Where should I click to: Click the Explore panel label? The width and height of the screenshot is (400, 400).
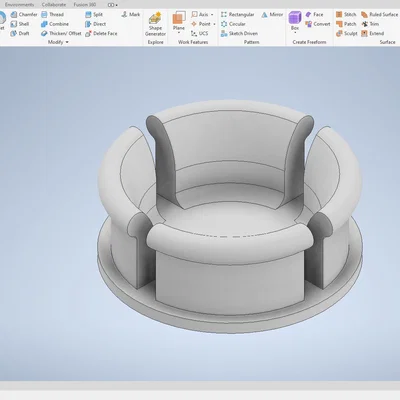155,42
